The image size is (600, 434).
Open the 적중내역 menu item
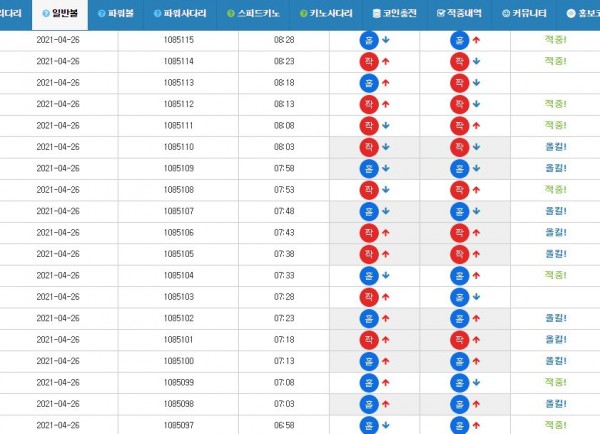coord(459,14)
